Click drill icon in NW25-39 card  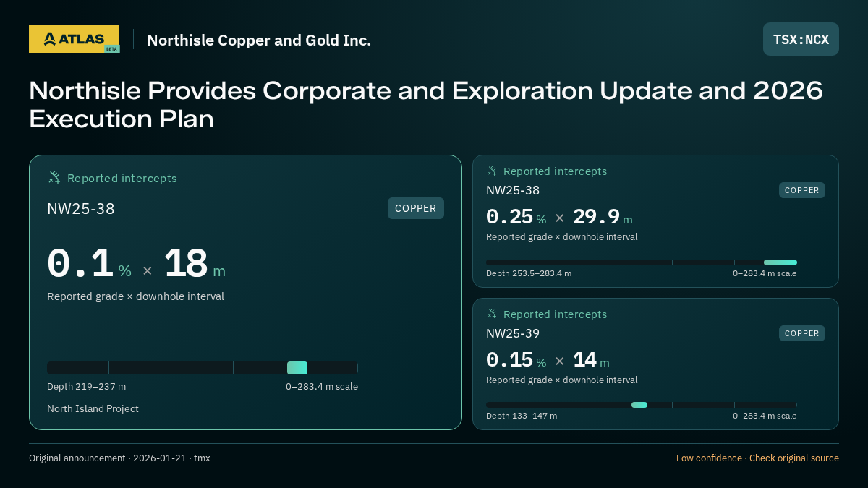coord(492,314)
